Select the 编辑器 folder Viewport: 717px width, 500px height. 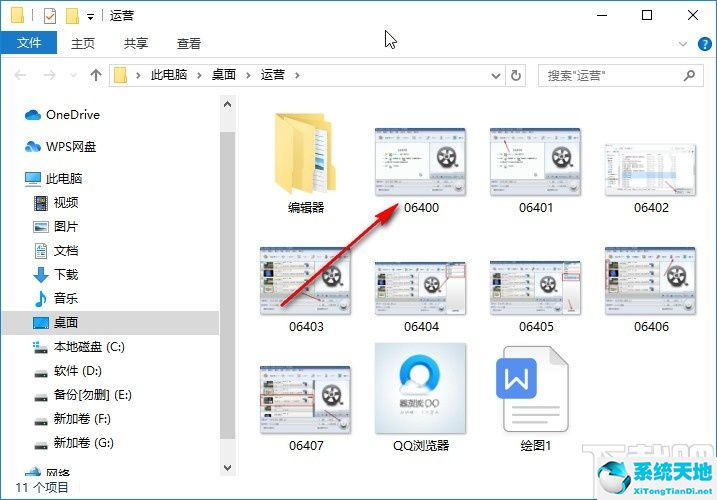click(x=305, y=164)
